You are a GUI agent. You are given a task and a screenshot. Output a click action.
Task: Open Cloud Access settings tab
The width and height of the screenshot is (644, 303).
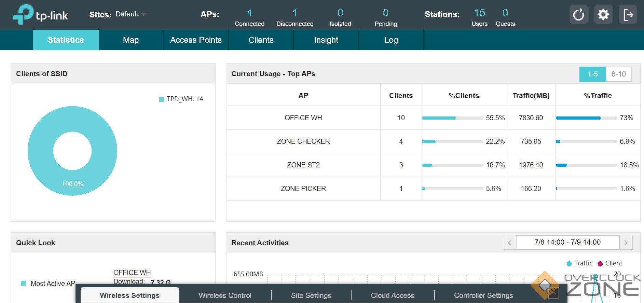393,295
